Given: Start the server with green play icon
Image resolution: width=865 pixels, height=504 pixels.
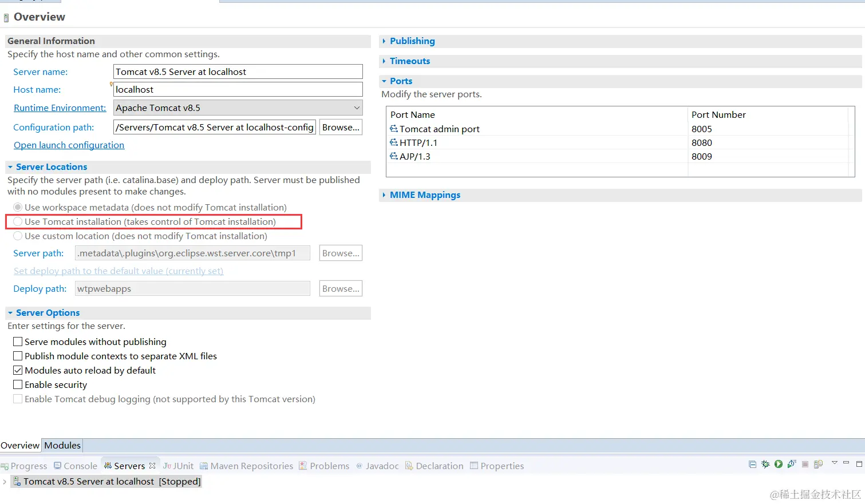Looking at the screenshot, I should point(779,464).
